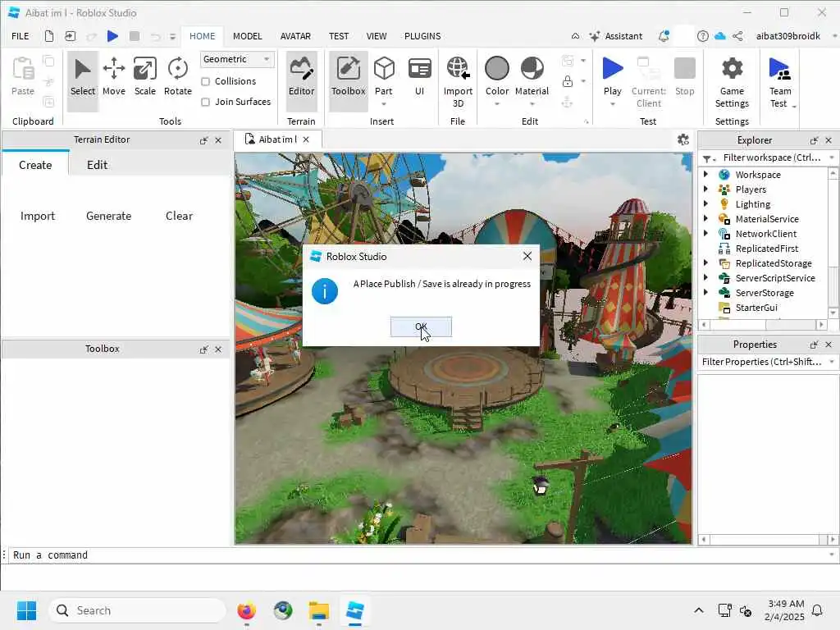Expand the ReplicatedStorage node
Screen dimensions: 840x630
[x=705, y=263]
